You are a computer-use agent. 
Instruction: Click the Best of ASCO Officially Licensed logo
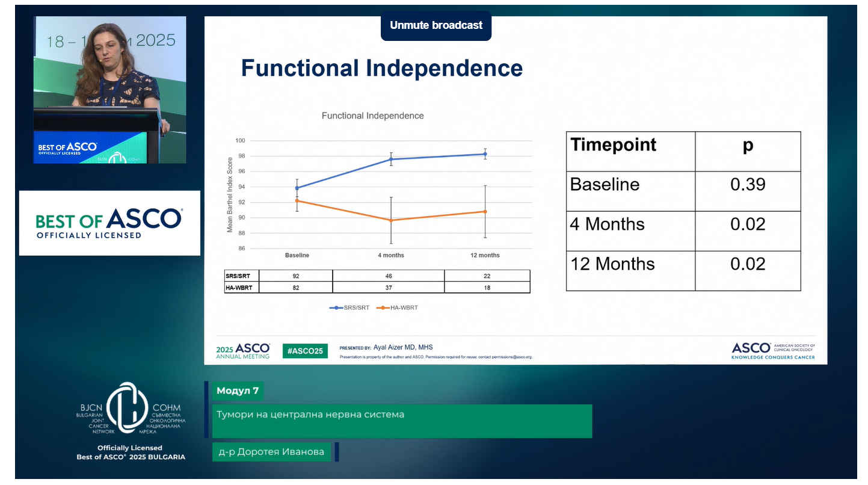[109, 223]
